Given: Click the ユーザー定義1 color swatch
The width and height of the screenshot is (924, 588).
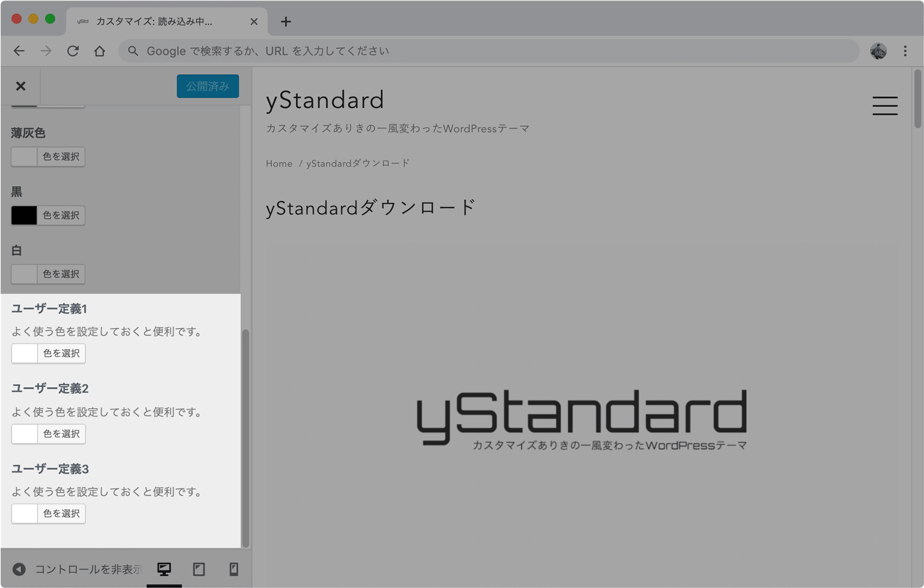Looking at the screenshot, I should click(24, 353).
